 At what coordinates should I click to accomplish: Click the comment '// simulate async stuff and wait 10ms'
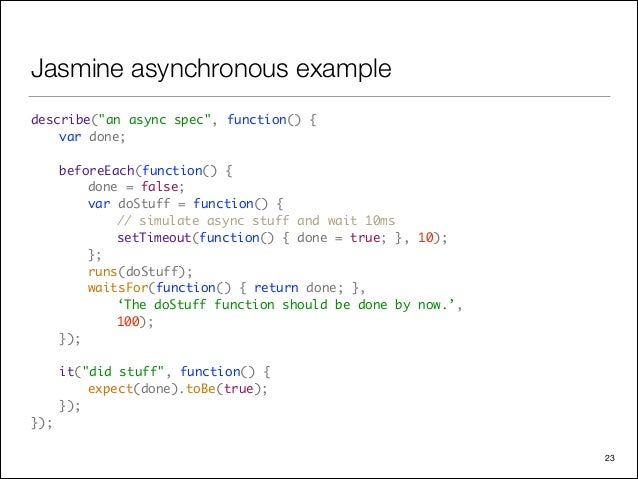(x=256, y=221)
